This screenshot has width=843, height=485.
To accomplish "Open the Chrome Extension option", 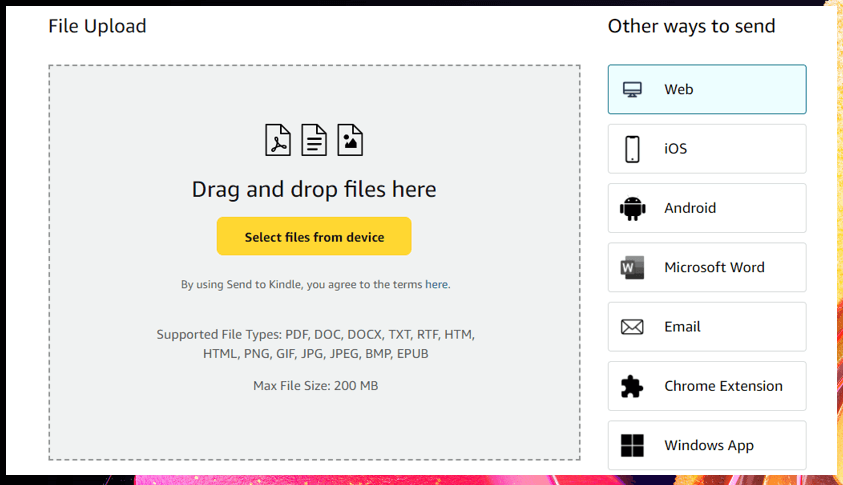I will [x=707, y=386].
